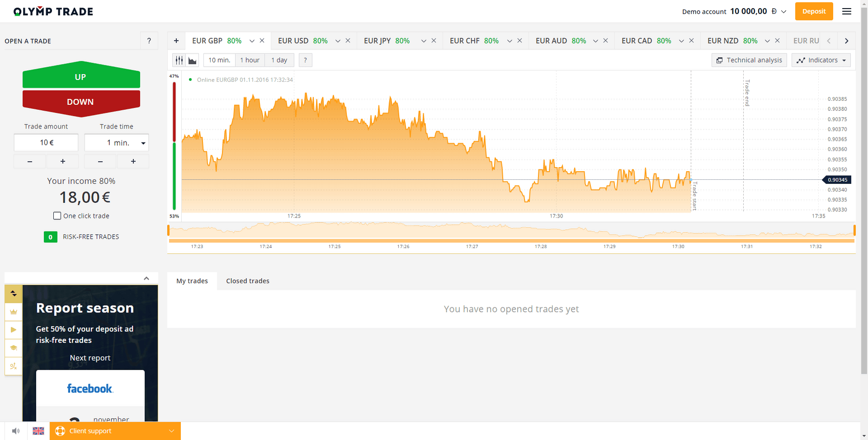Enable One click trade checkbox
Screen dimensions: 868x440
(57, 216)
